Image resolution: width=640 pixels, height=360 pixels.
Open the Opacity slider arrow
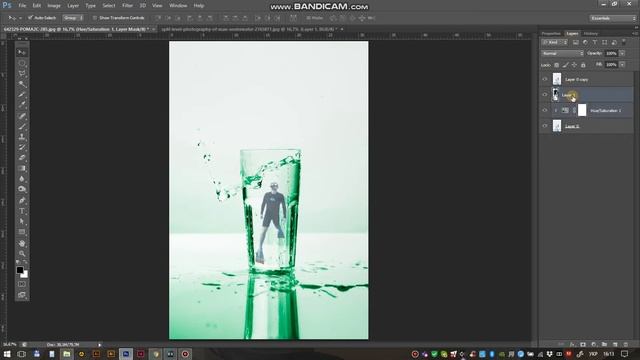pos(622,53)
